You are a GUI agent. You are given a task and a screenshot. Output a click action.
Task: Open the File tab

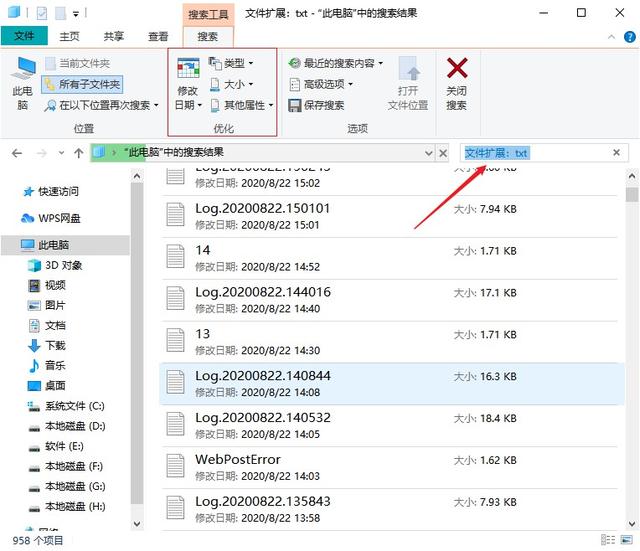pyautogui.click(x=24, y=36)
